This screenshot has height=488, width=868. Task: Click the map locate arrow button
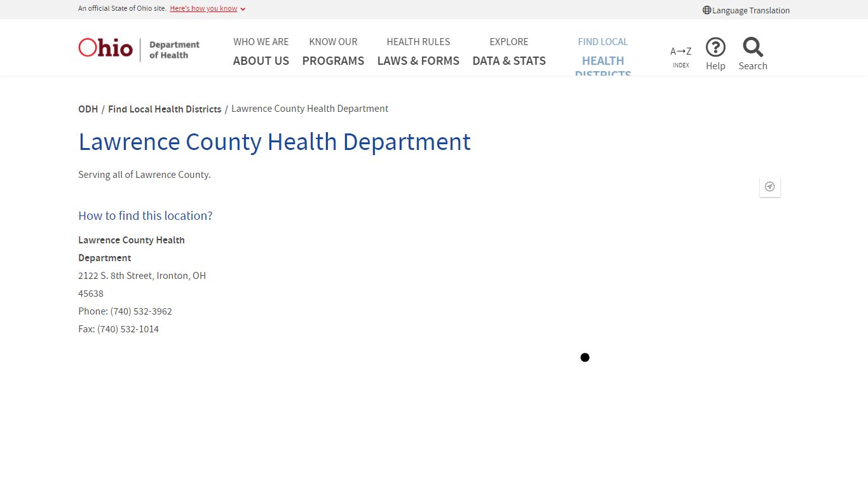click(x=770, y=186)
